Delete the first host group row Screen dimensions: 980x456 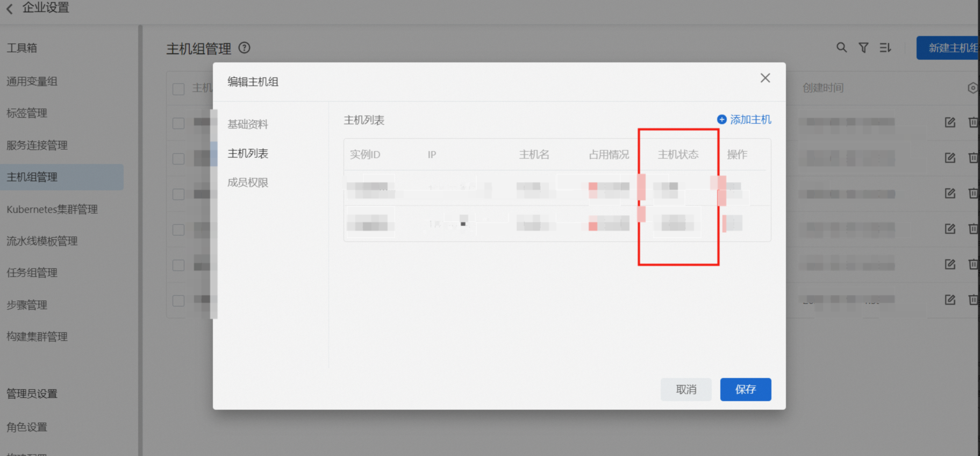tap(973, 123)
